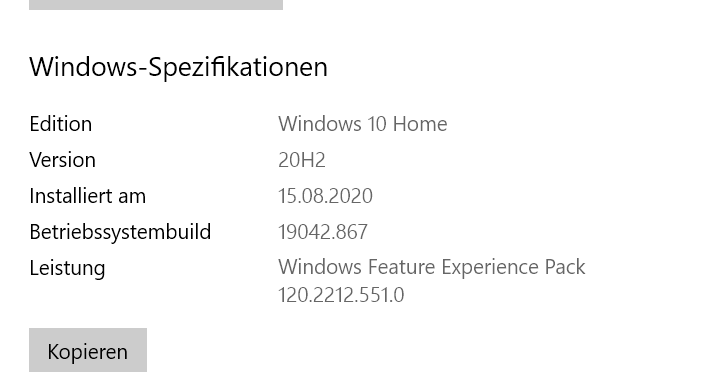Click the Edition label
This screenshot has width=702, height=385.
point(60,124)
